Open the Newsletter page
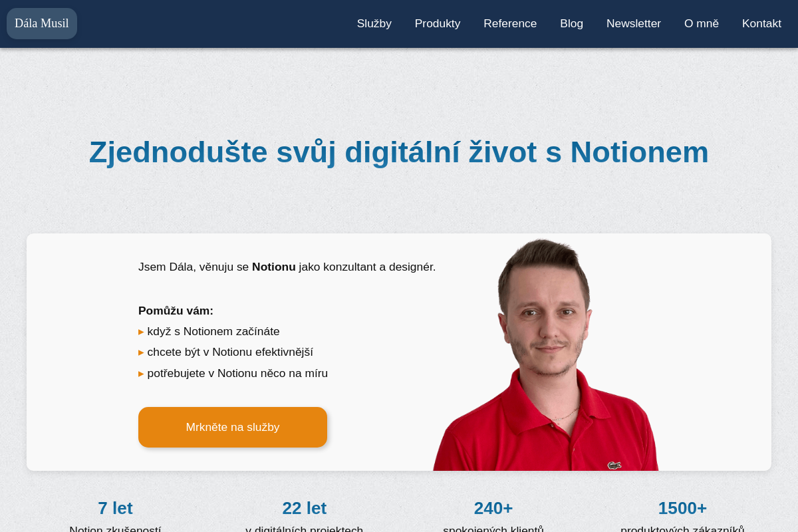 click(x=634, y=23)
